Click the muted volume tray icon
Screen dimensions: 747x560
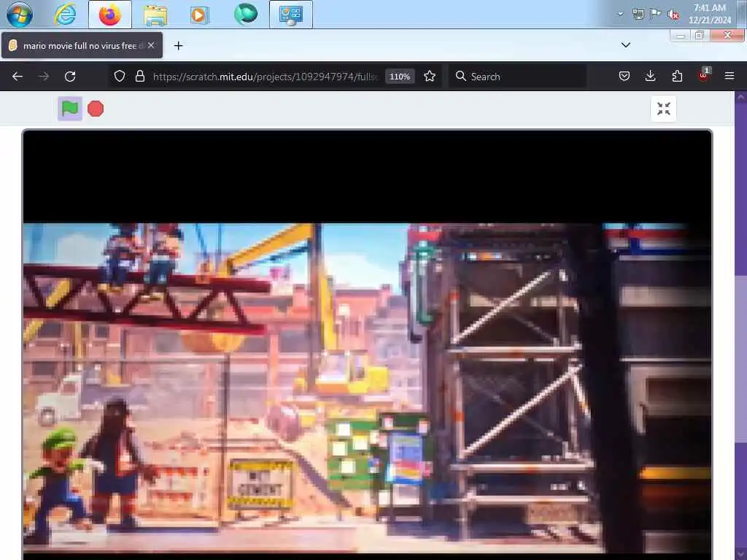[673, 15]
